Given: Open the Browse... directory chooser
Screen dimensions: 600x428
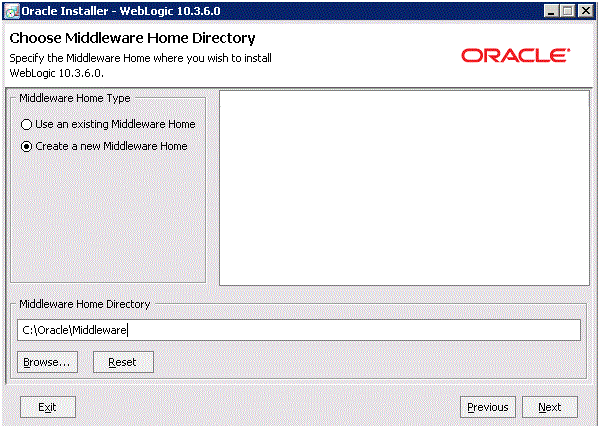Looking at the screenshot, I should pyautogui.click(x=47, y=362).
